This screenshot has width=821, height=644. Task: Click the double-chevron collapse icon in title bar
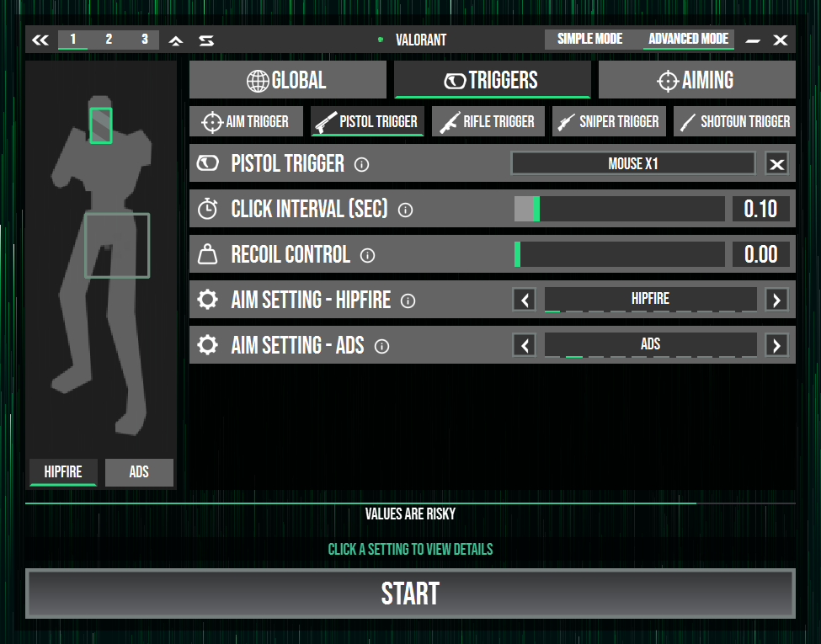(40, 40)
